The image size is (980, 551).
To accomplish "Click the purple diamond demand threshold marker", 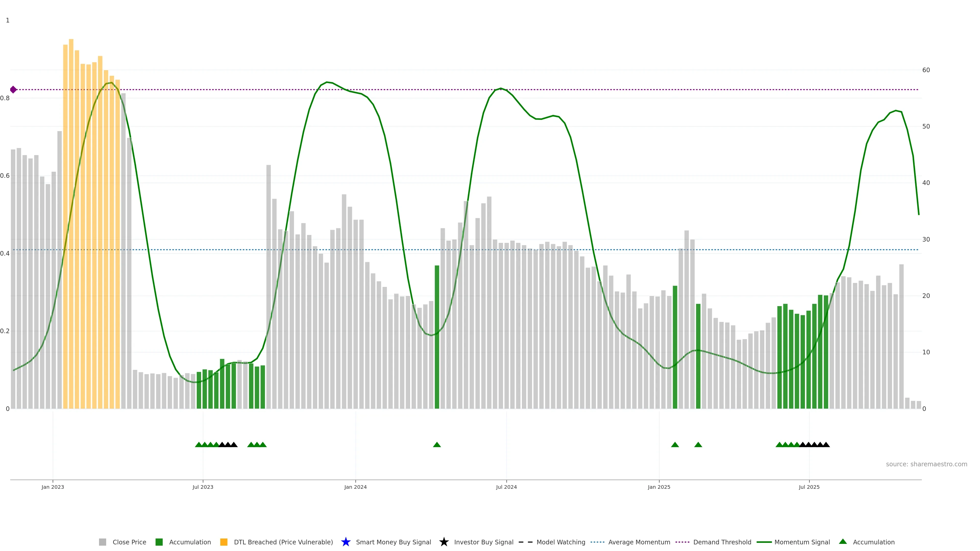I will point(13,90).
